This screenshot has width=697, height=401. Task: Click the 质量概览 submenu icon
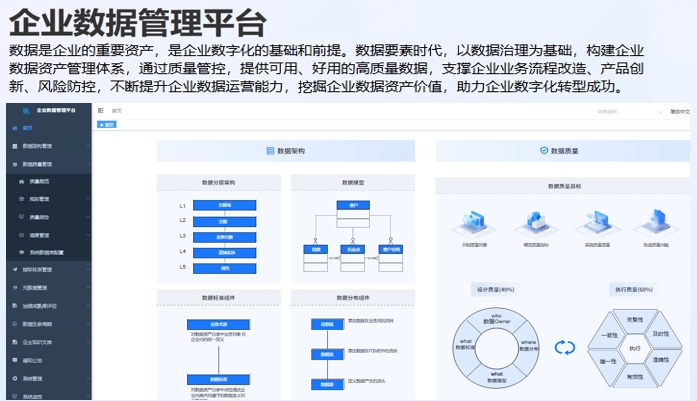pos(21,181)
